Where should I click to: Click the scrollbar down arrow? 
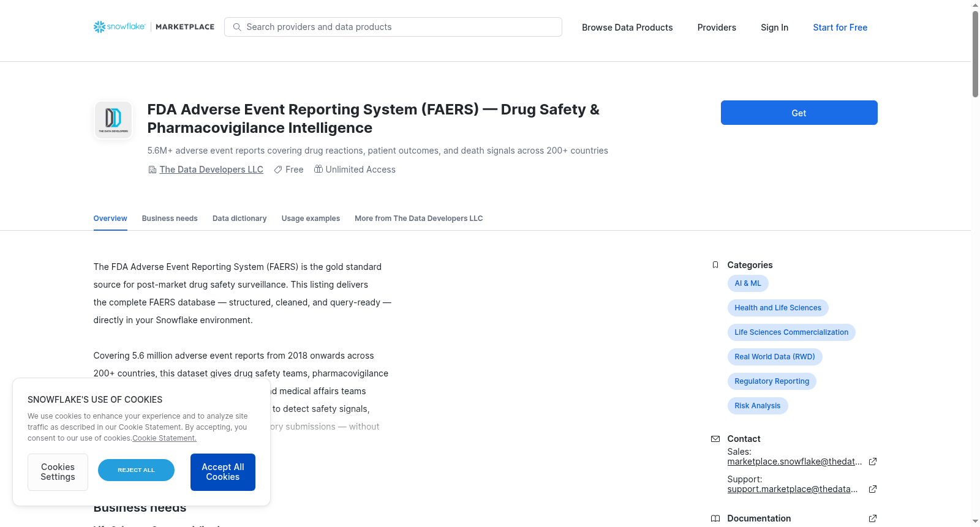pos(975,521)
